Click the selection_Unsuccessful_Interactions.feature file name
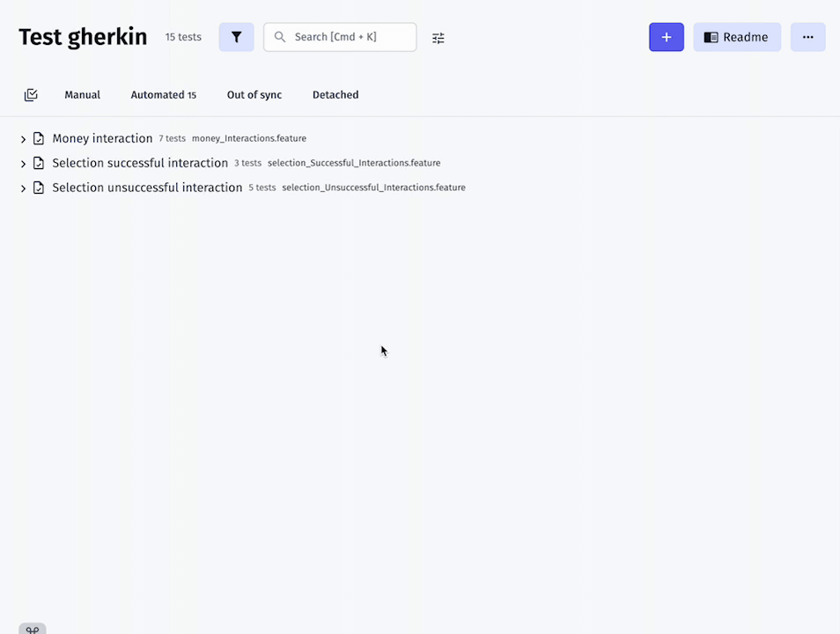This screenshot has width=840, height=634. (374, 188)
